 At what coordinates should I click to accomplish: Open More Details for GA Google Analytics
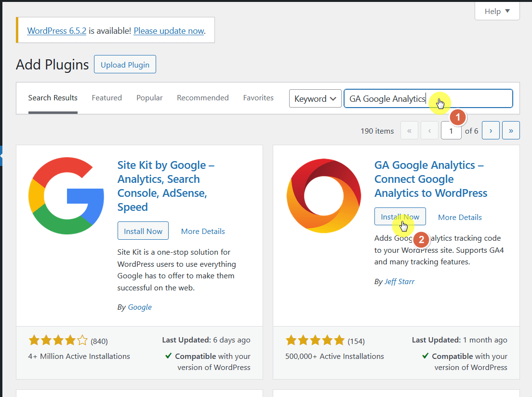click(460, 218)
